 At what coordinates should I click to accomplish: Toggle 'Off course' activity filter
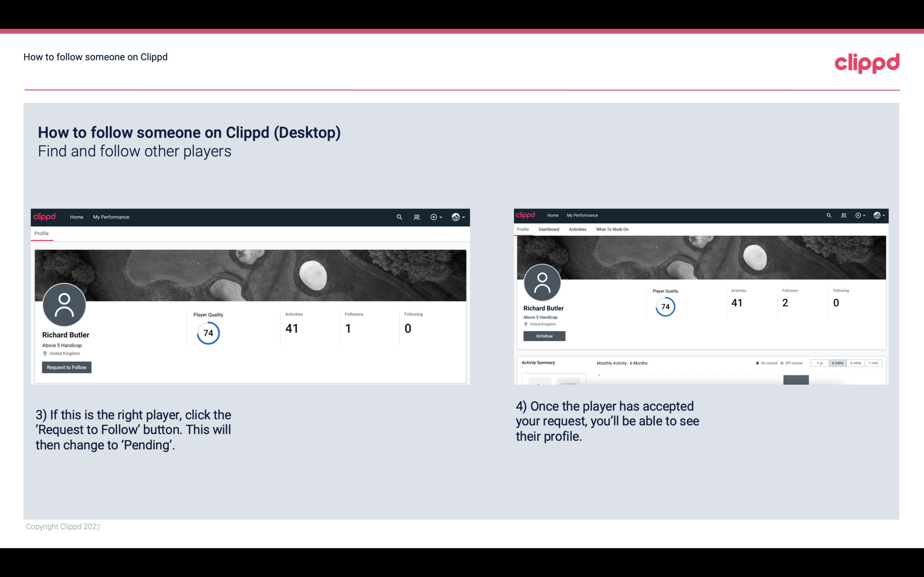(x=792, y=363)
